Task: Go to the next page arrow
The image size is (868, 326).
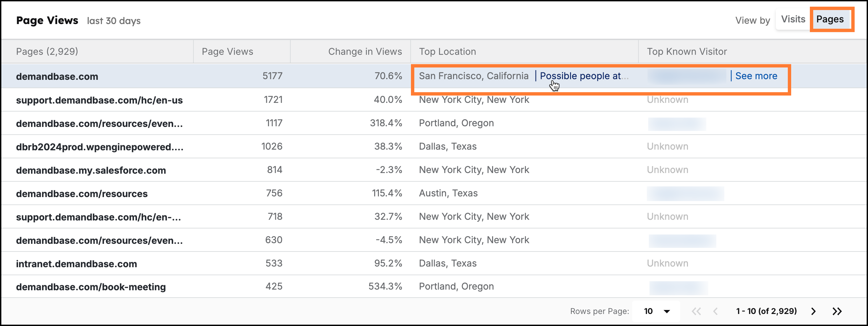Action: pos(813,311)
